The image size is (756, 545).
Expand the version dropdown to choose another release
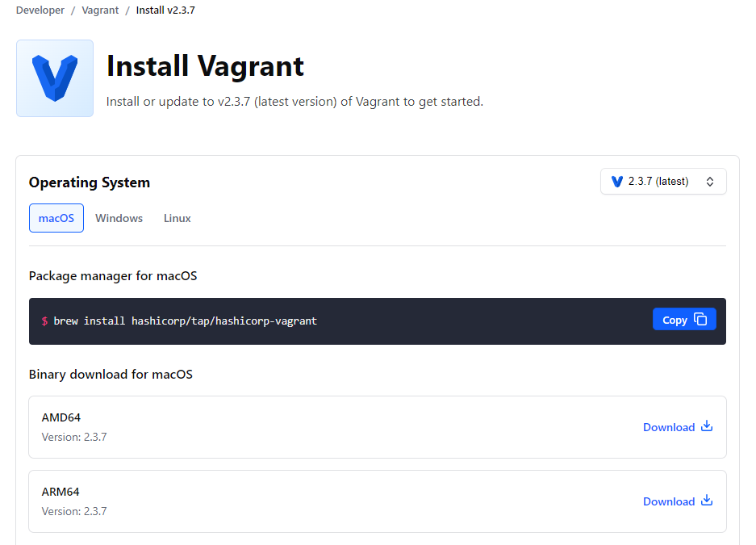point(663,181)
